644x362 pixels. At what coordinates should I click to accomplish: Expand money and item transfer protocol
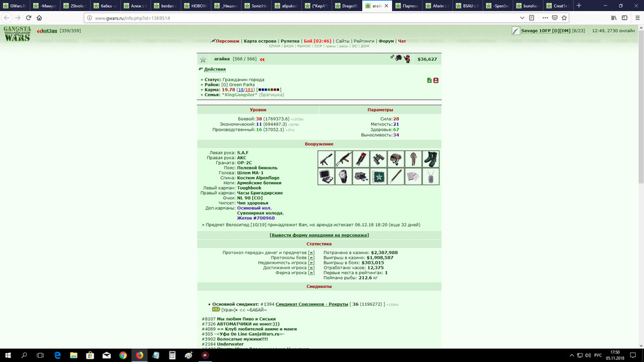(311, 253)
